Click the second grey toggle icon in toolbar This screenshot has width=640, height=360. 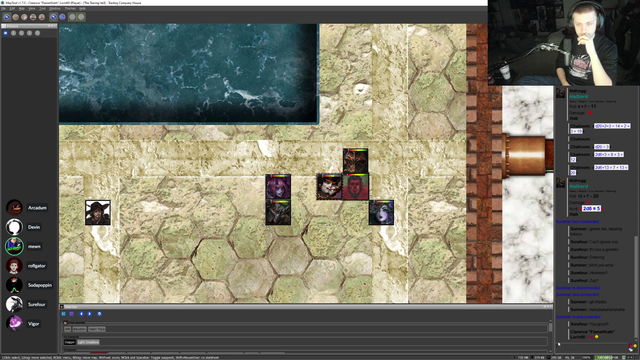pyautogui.click(x=81, y=17)
